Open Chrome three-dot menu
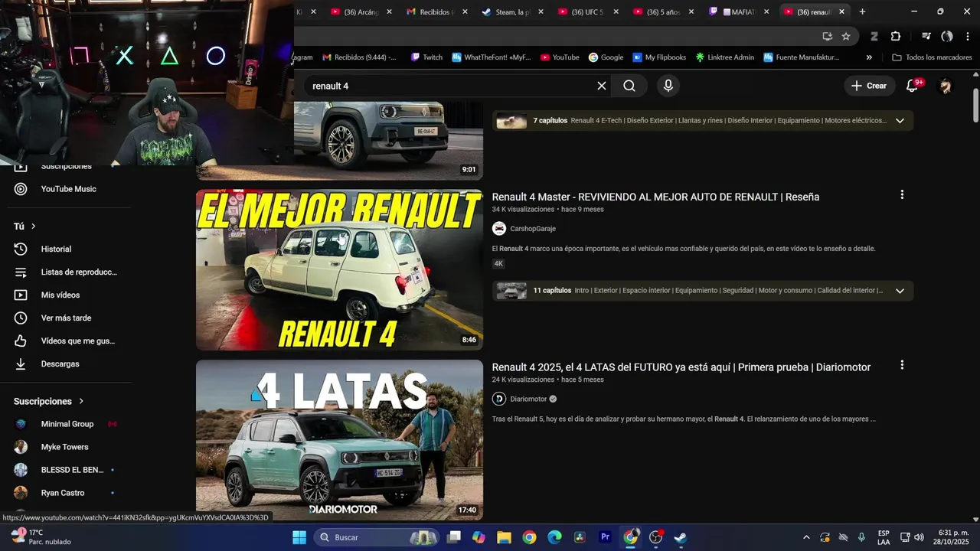980x551 pixels. [x=967, y=36]
